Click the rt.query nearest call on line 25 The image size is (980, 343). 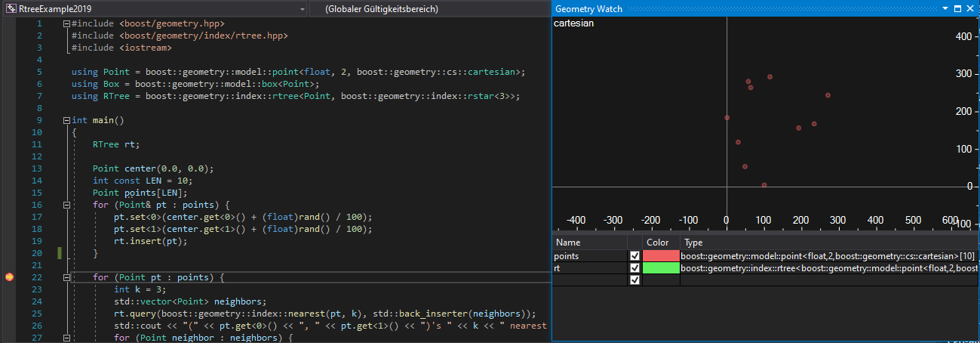[324, 314]
